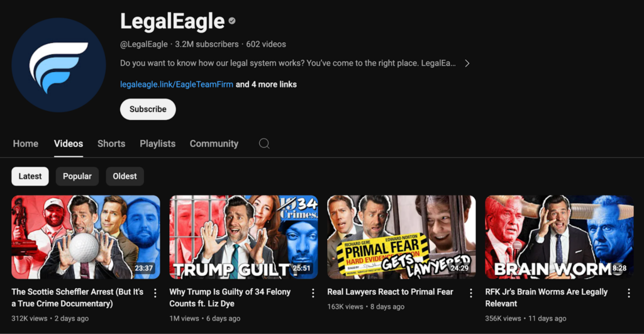Screen dimensions: 644x334
Task: Open the Playlists tab
Action: pyautogui.click(x=157, y=143)
